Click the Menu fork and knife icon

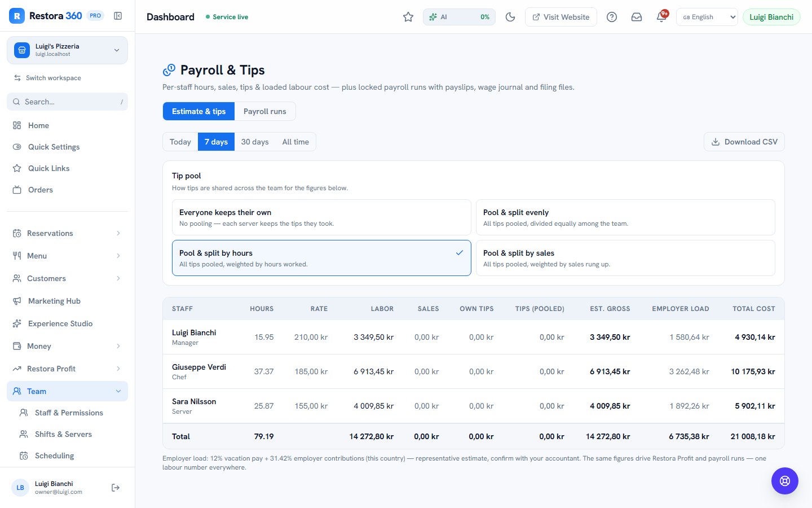point(17,256)
